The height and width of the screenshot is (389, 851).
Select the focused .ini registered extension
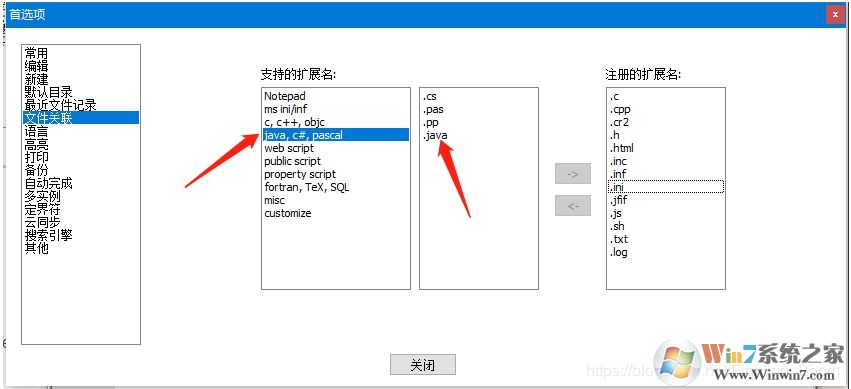tap(666, 187)
